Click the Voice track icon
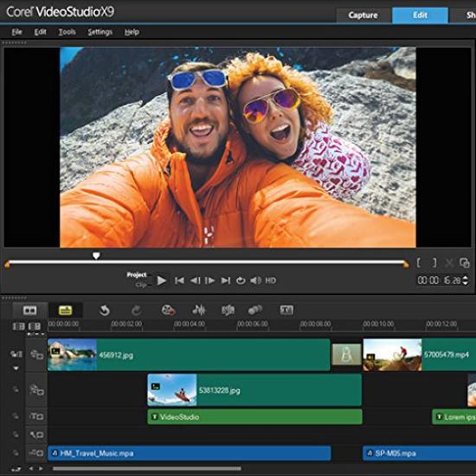Viewport: 476px width, 476px height. pyautogui.click(x=36, y=434)
